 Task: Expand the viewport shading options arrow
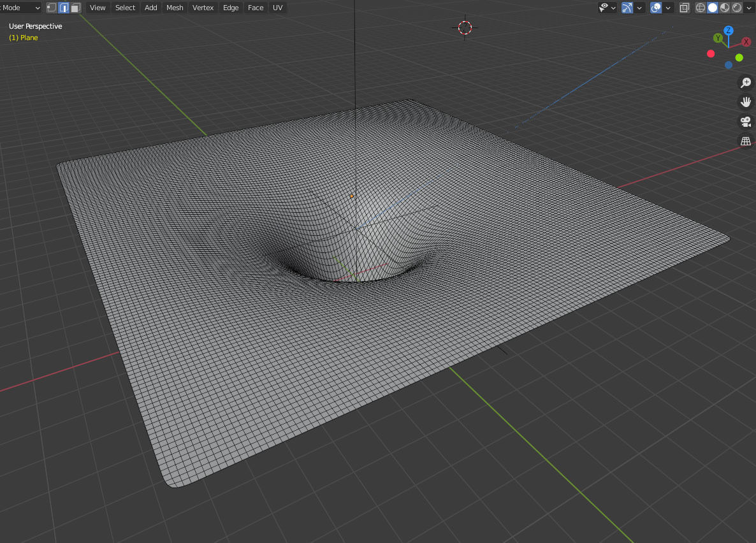click(749, 8)
